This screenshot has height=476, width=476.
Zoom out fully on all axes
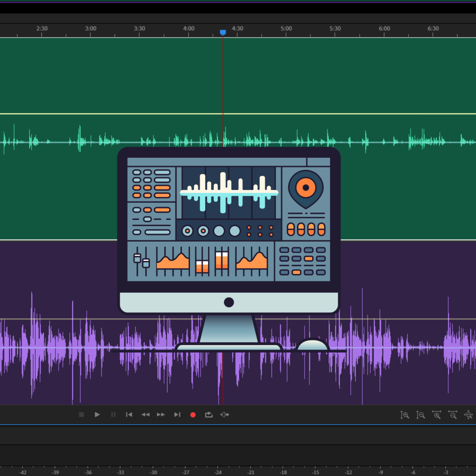pyautogui.click(x=468, y=415)
